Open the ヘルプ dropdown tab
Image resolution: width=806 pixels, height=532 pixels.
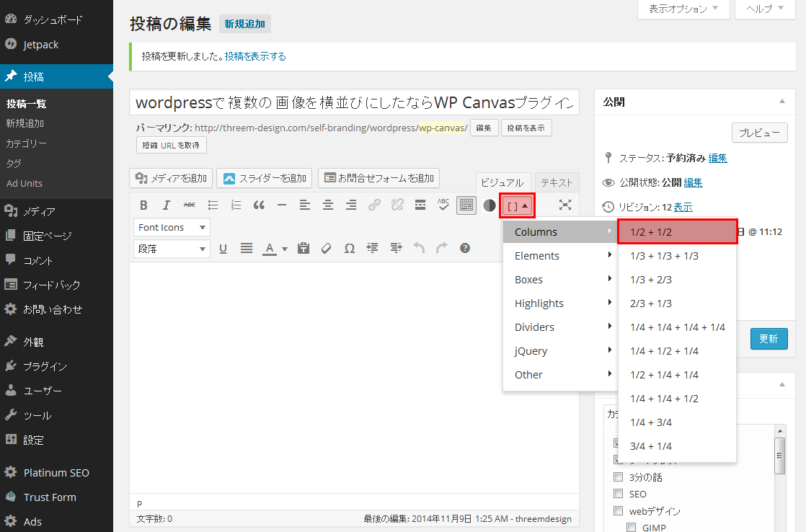[765, 9]
